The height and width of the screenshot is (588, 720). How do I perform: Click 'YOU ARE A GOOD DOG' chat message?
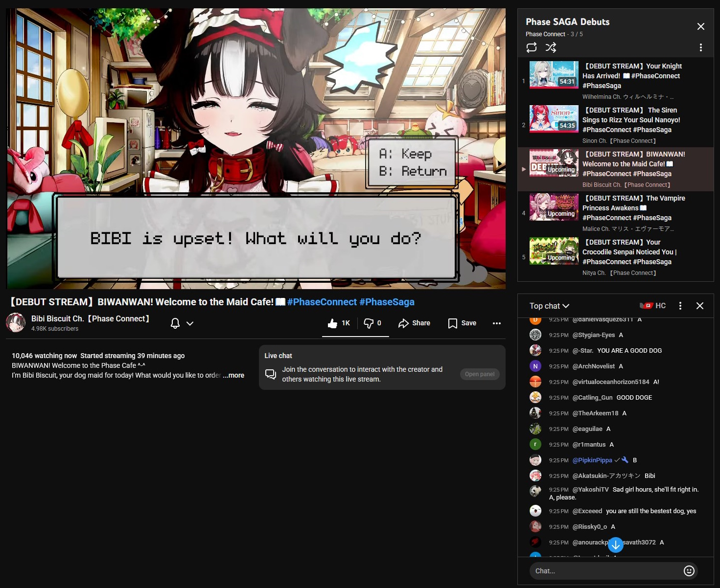(x=629, y=351)
